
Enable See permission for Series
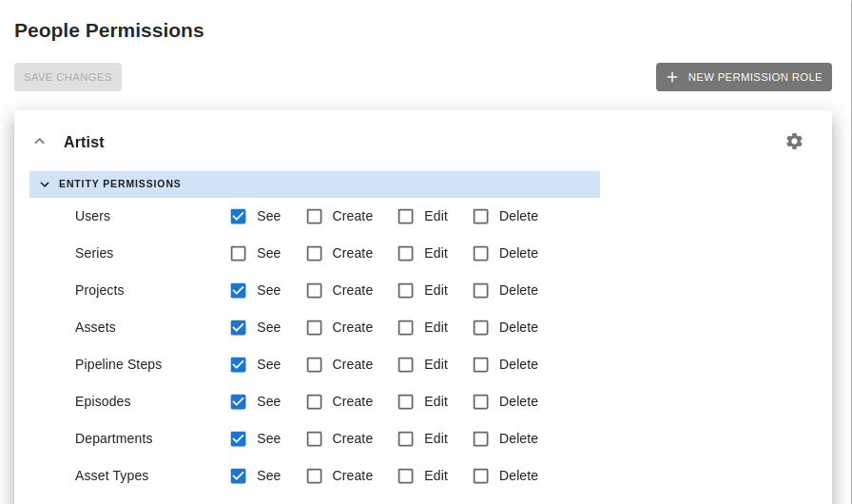coord(239,253)
